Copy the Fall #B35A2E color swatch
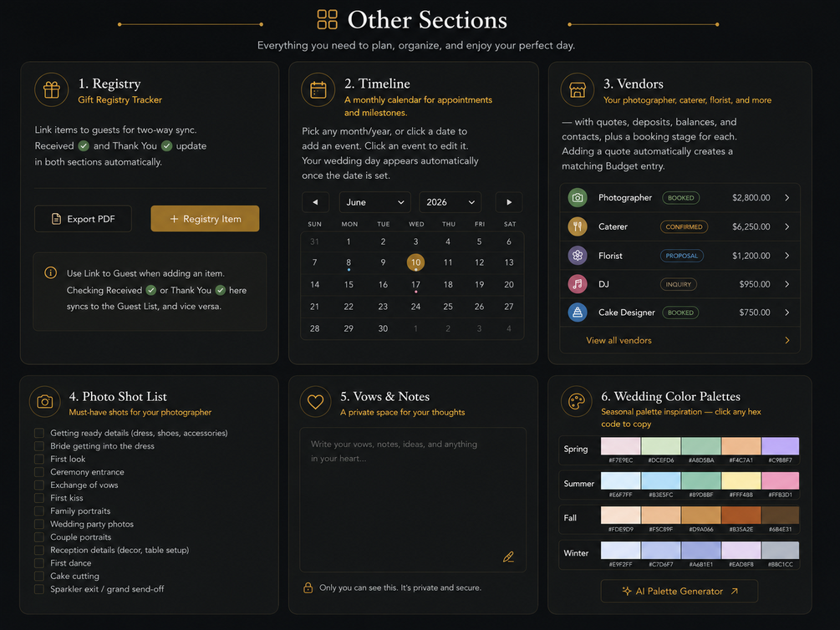840x630 pixels. click(741, 515)
